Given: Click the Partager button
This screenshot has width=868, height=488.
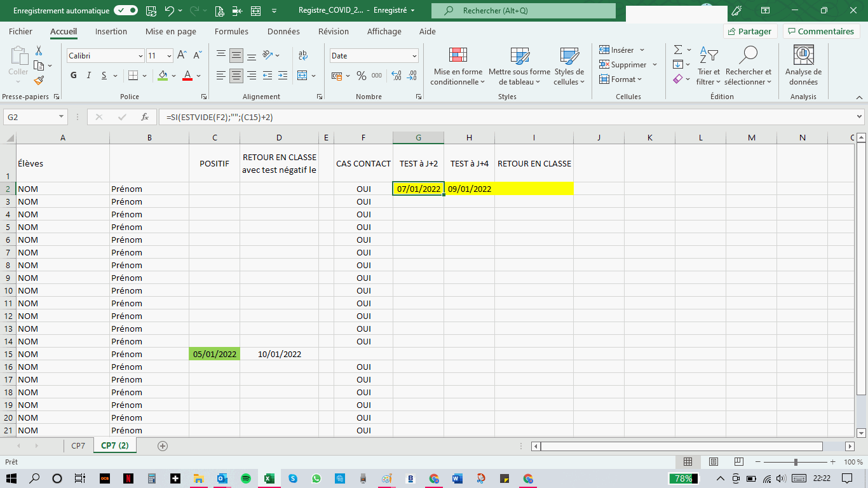Looking at the screenshot, I should tap(750, 31).
